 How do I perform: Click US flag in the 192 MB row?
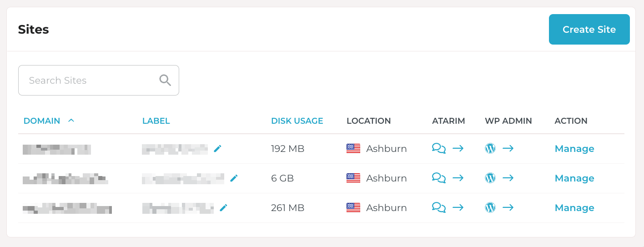[x=353, y=148]
